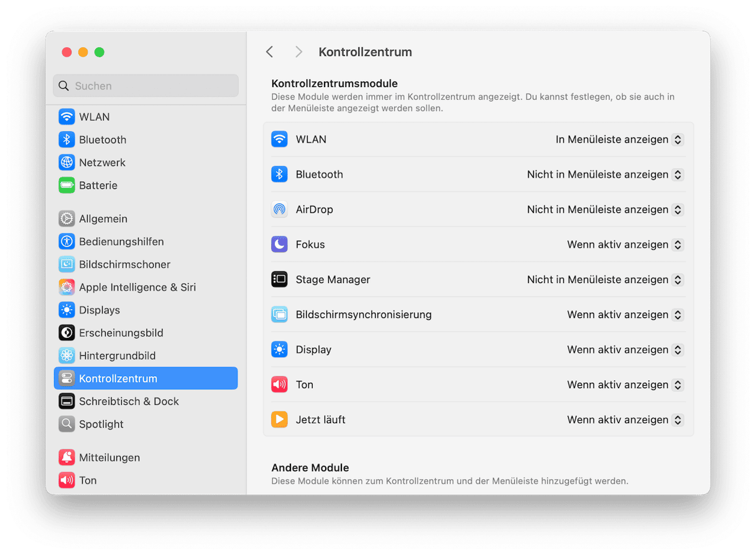Go to Bedienungshilfen settings

pyautogui.click(x=145, y=241)
